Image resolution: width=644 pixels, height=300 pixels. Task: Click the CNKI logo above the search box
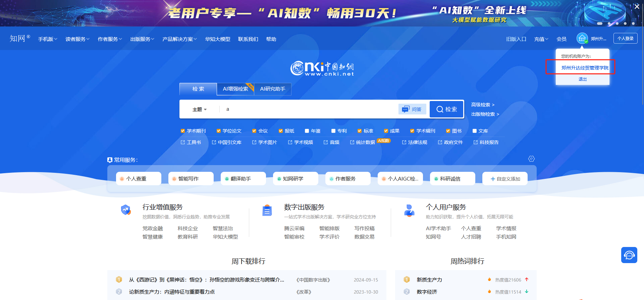pos(322,68)
